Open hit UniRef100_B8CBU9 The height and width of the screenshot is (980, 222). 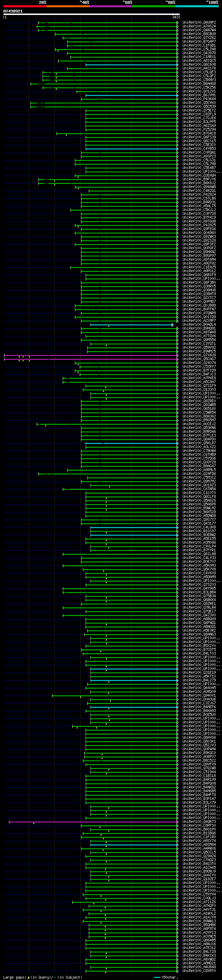point(199,34)
